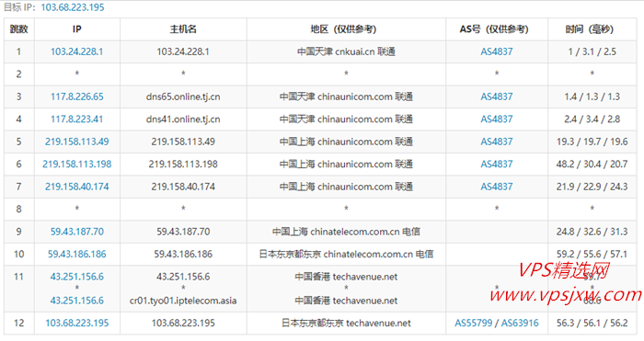Open the 117.8.226.65 IP link

pyautogui.click(x=76, y=97)
